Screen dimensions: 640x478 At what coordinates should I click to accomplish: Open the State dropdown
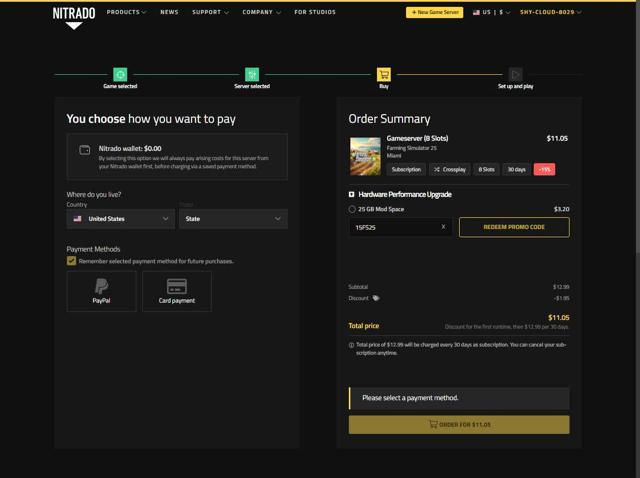[x=233, y=219]
